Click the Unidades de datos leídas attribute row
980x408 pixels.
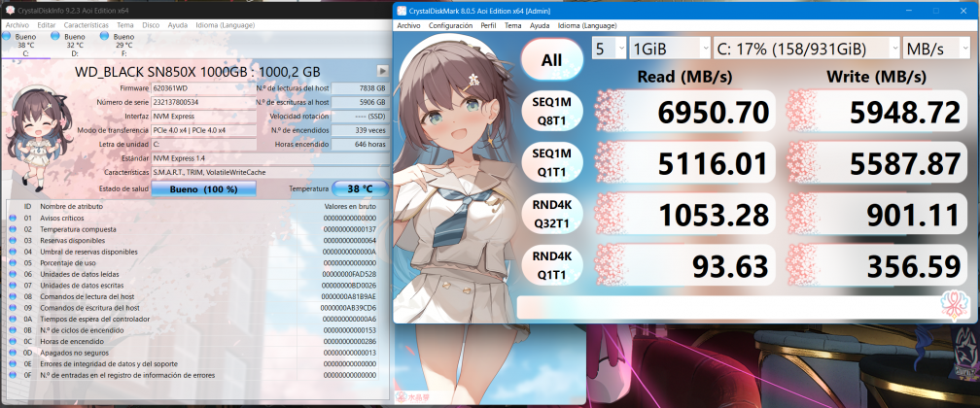[x=196, y=274]
